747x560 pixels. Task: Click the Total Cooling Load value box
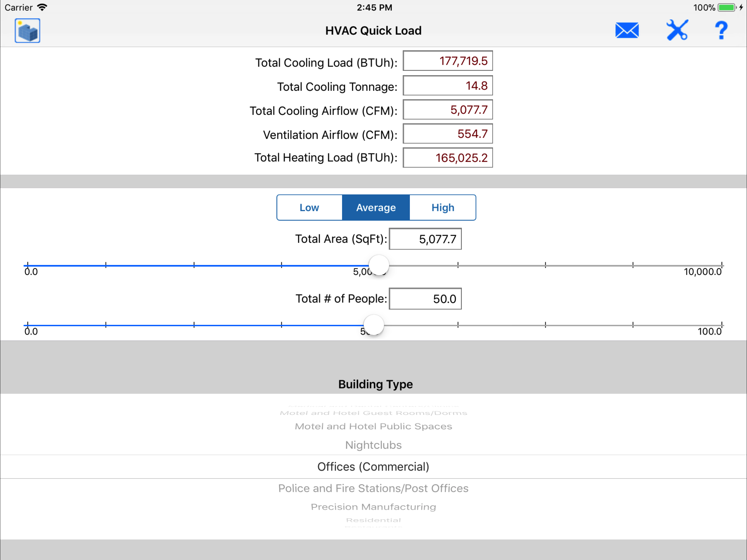click(x=447, y=61)
